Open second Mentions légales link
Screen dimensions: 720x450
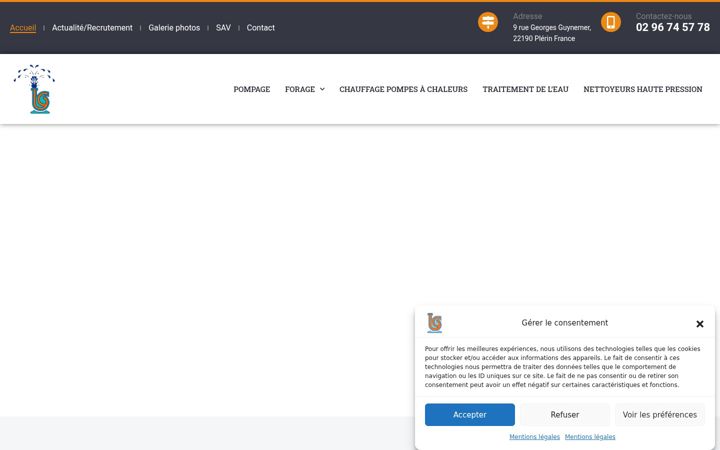tap(590, 437)
